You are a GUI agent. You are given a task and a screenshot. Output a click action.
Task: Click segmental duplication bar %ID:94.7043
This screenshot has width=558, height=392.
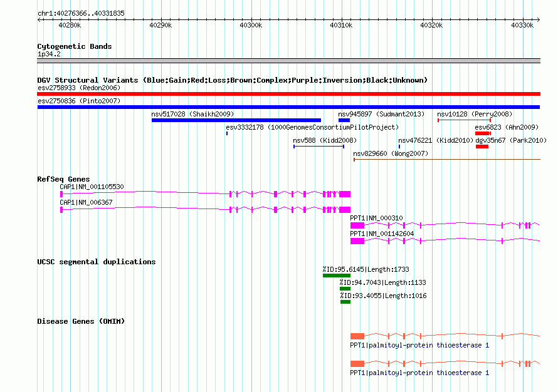click(x=345, y=289)
